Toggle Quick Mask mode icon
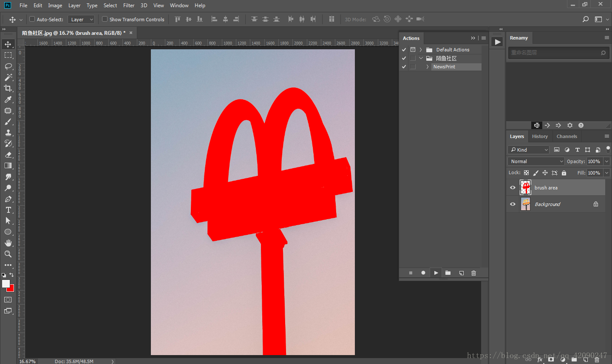This screenshot has width=612, height=364. coord(8,299)
